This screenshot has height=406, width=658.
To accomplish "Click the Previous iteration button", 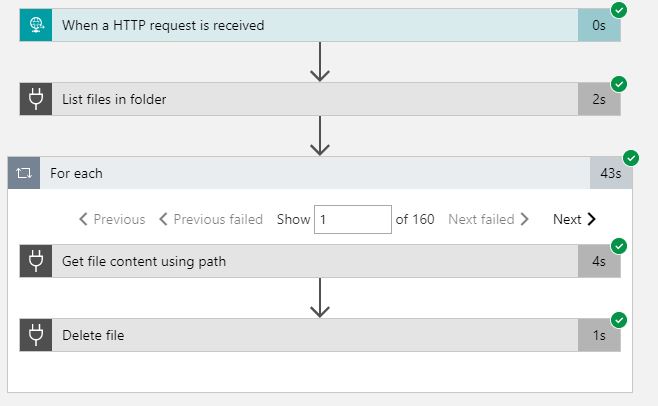I will click(x=112, y=219).
